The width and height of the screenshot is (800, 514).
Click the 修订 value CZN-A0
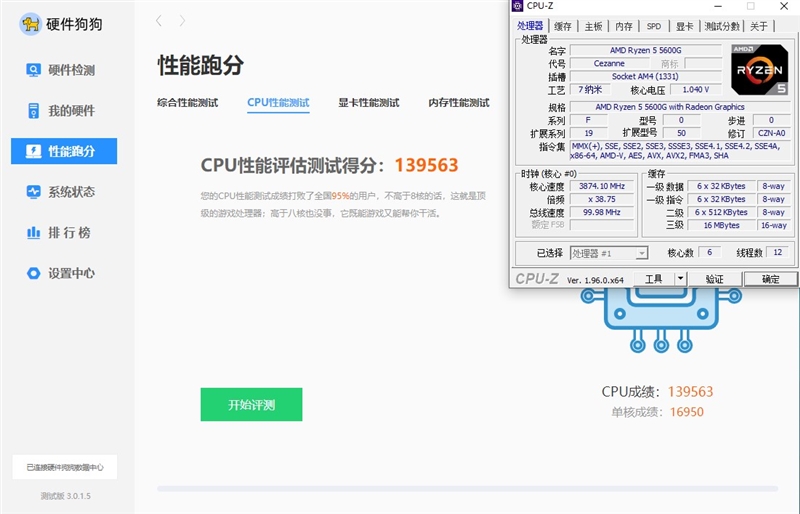click(771, 133)
